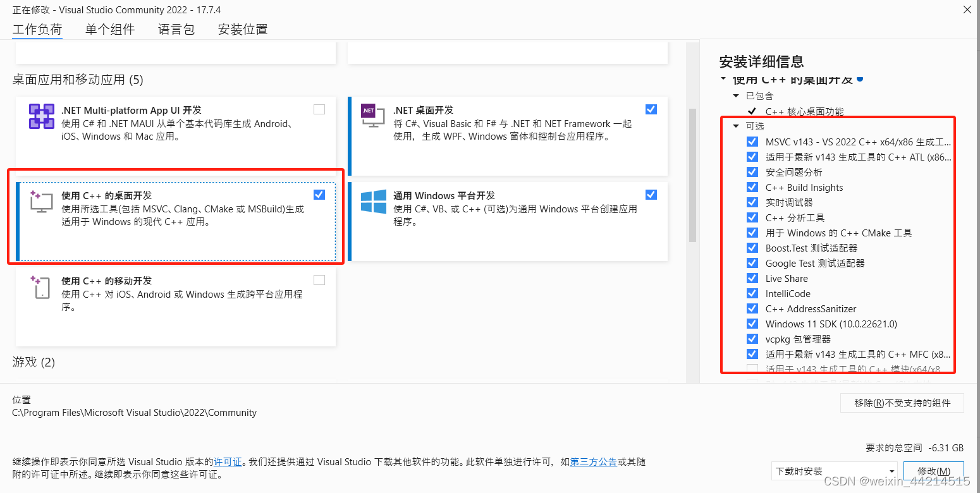The image size is (980, 493).
Task: Uncheck Windows 11 SDK (10.0.22621.0)
Action: pos(752,324)
